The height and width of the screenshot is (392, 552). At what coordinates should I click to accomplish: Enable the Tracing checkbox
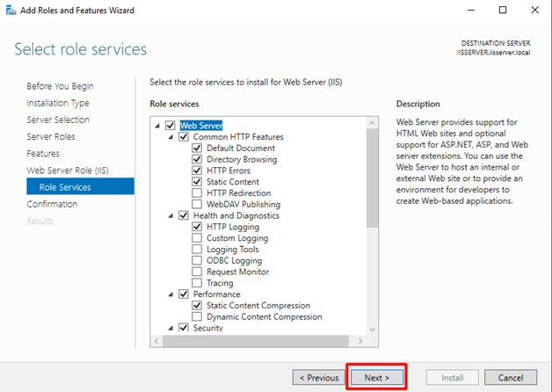pyautogui.click(x=197, y=283)
